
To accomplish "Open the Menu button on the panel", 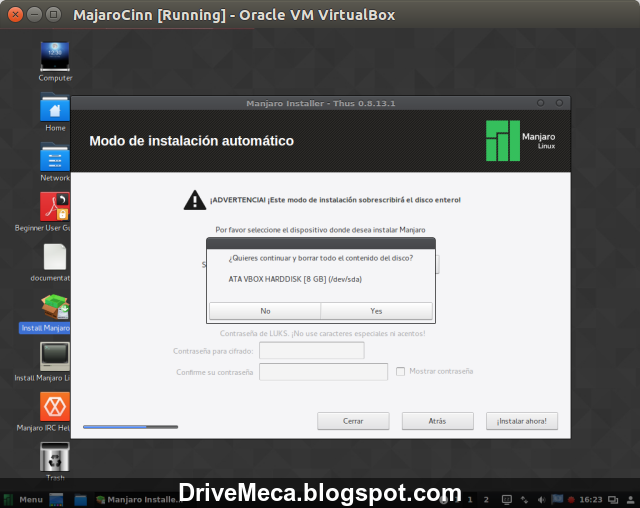I will [23, 499].
